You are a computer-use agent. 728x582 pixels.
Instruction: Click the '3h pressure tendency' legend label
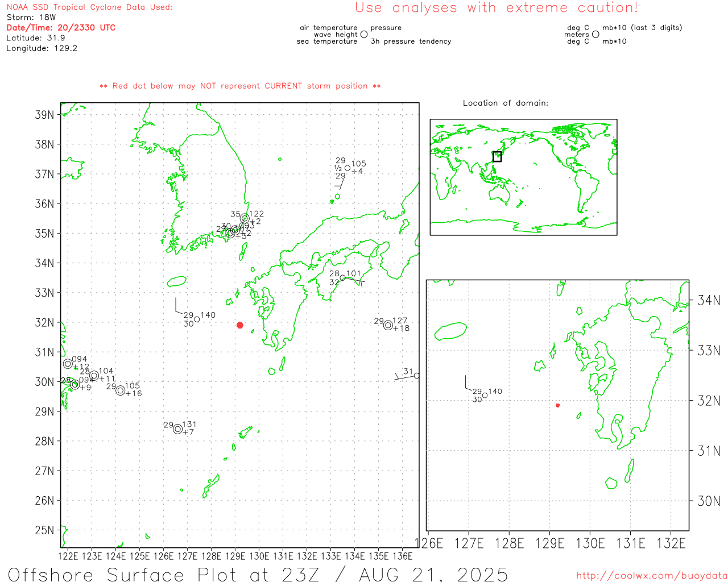(411, 41)
